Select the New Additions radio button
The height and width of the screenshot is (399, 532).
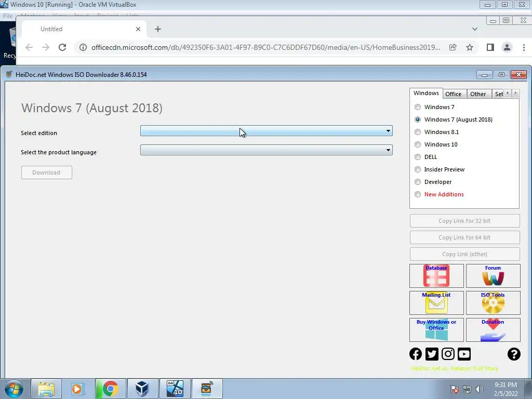tap(418, 194)
